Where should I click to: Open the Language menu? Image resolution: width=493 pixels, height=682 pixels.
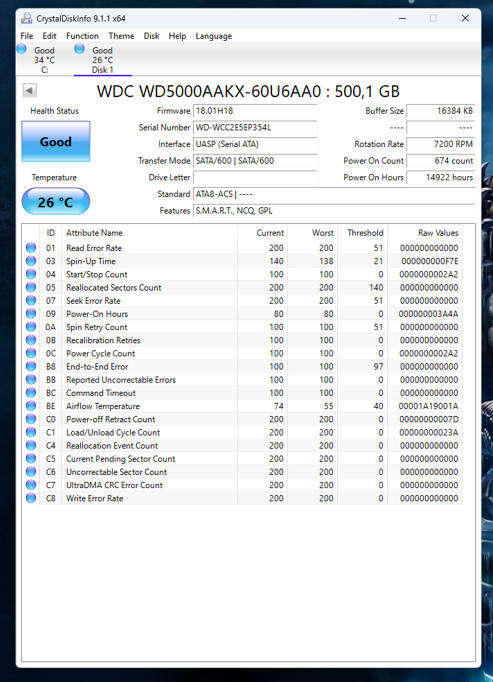[214, 36]
